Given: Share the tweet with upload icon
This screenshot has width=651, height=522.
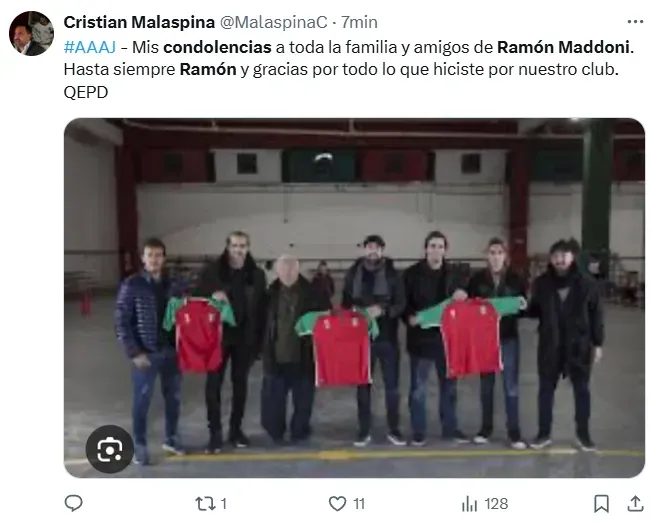Looking at the screenshot, I should [635, 503].
